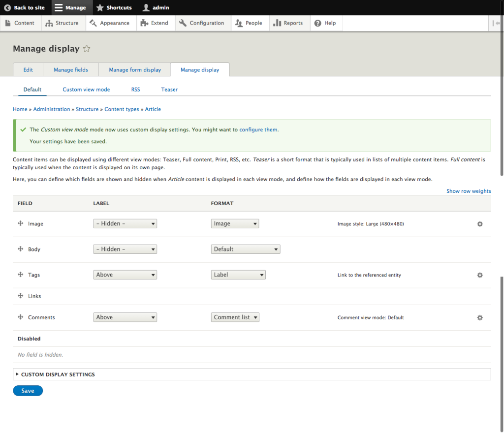Open Image field settings gear
Viewport: 504px width, 433px height.
click(x=480, y=224)
